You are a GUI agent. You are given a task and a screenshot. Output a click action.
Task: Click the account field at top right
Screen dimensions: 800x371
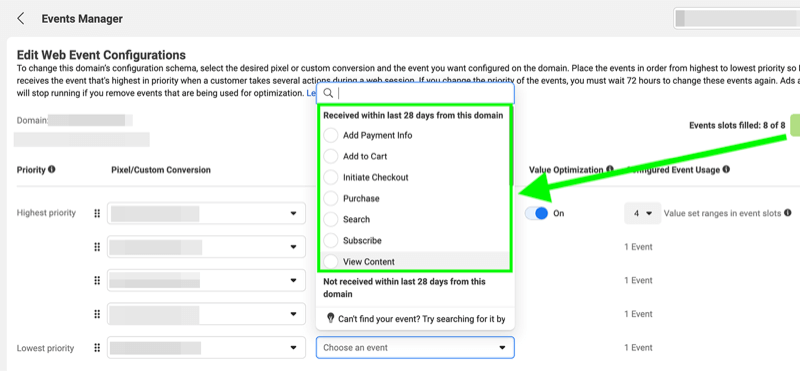[x=737, y=18]
